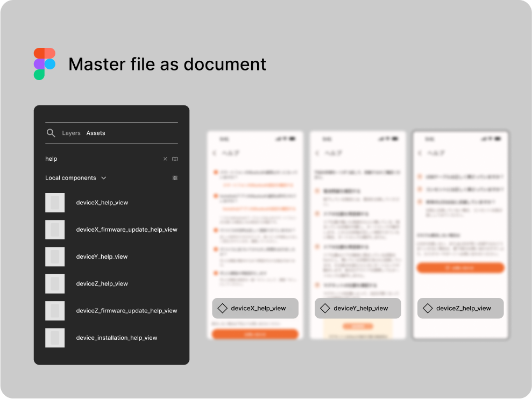Click the diamond icon on deviceY_help_view label
This screenshot has height=399, width=532.
tap(326, 308)
